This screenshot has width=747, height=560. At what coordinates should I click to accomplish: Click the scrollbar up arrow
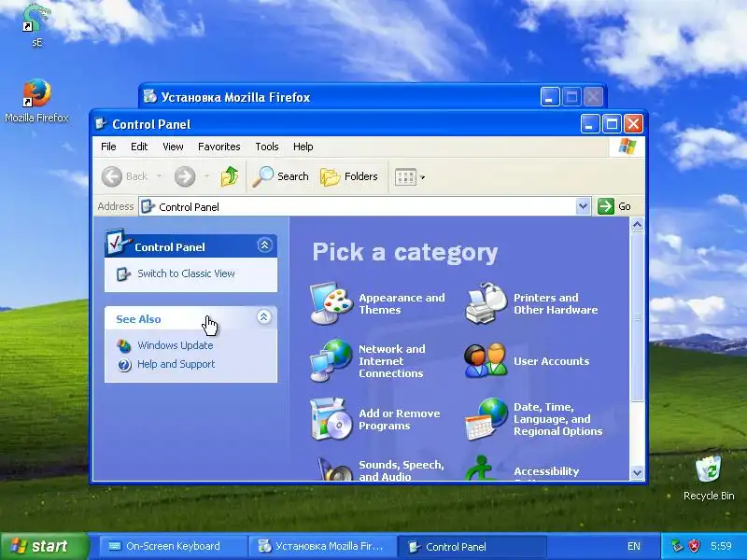(x=637, y=225)
